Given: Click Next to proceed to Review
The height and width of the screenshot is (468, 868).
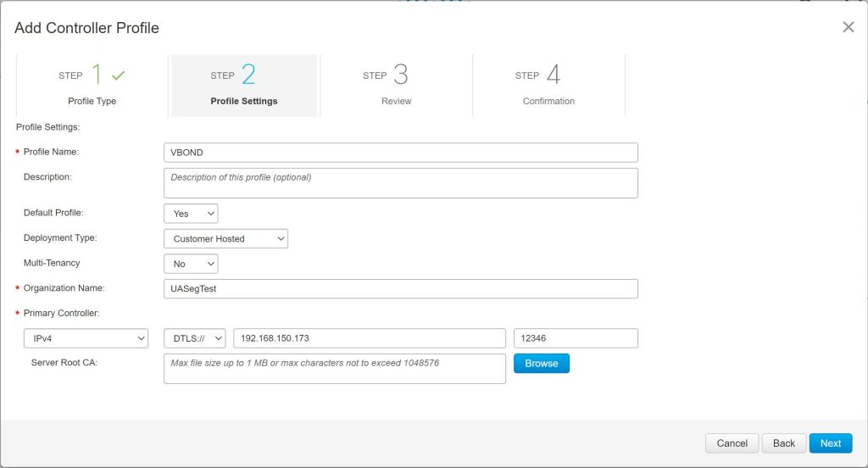Looking at the screenshot, I should [x=830, y=443].
